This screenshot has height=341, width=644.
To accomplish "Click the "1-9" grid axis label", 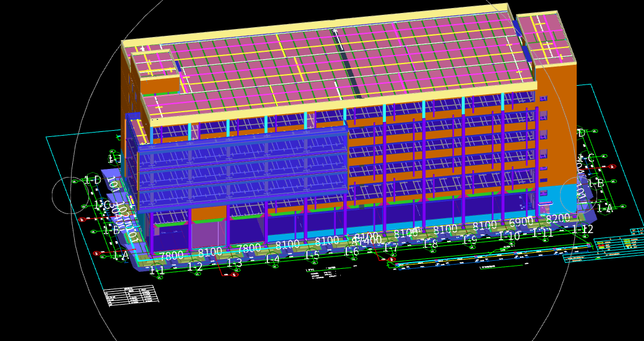I will (x=470, y=240).
